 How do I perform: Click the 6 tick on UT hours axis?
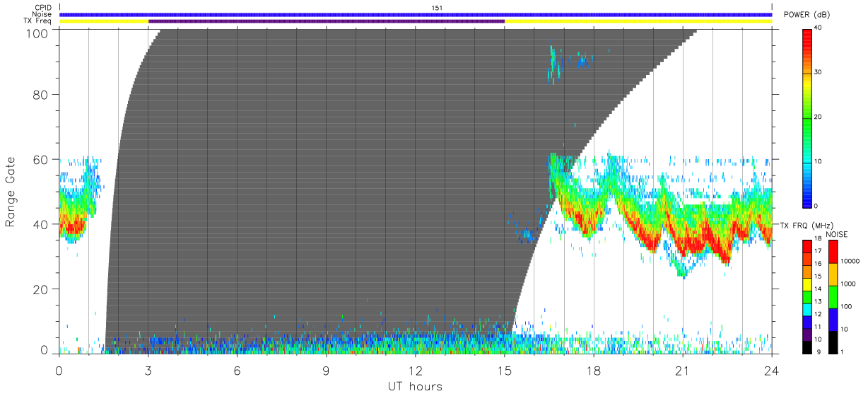pos(237,370)
